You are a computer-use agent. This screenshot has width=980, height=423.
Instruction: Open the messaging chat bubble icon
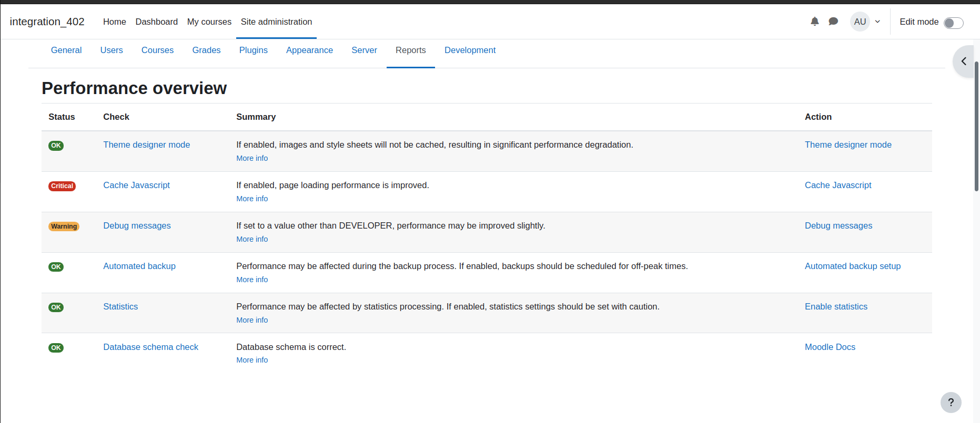pyautogui.click(x=833, y=22)
